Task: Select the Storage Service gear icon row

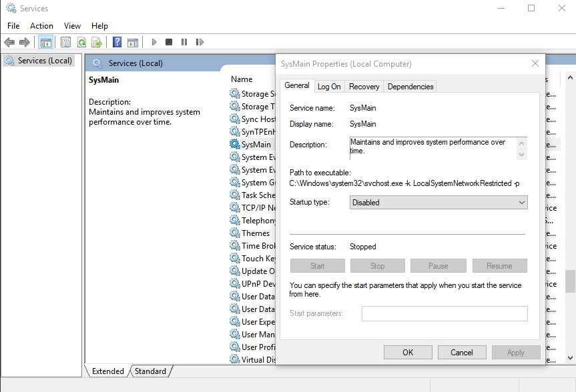Action: tap(235, 93)
